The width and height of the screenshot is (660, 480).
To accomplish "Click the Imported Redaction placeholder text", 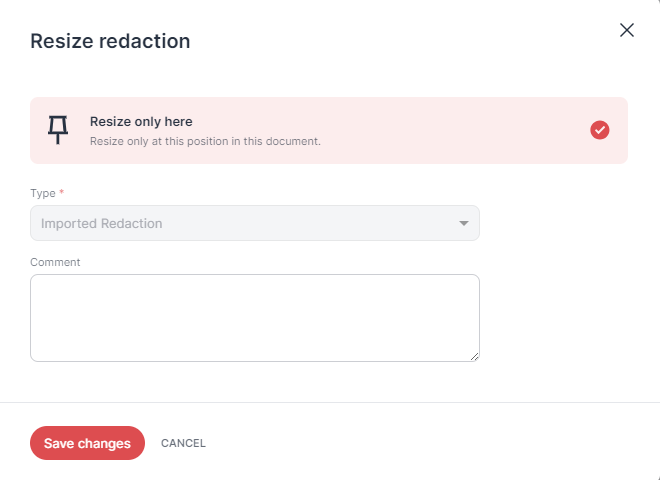I will [x=101, y=224].
